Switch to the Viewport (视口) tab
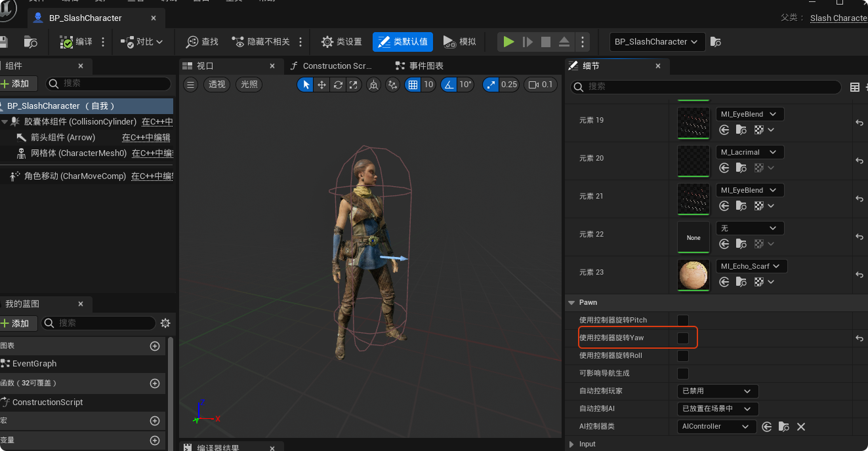Viewport: 868px width, 451px height. pos(230,66)
